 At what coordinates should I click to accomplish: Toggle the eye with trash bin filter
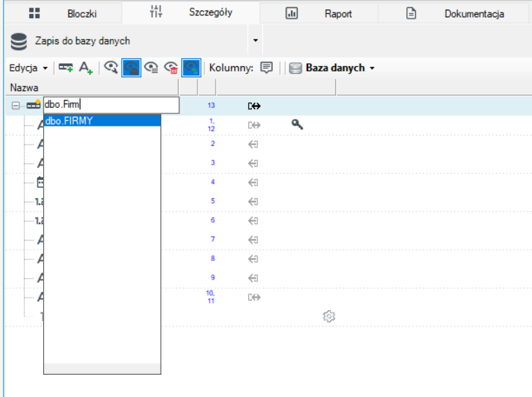pyautogui.click(x=171, y=67)
